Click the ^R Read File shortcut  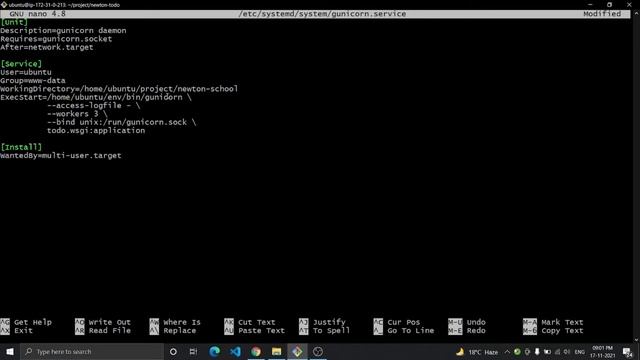(103, 331)
